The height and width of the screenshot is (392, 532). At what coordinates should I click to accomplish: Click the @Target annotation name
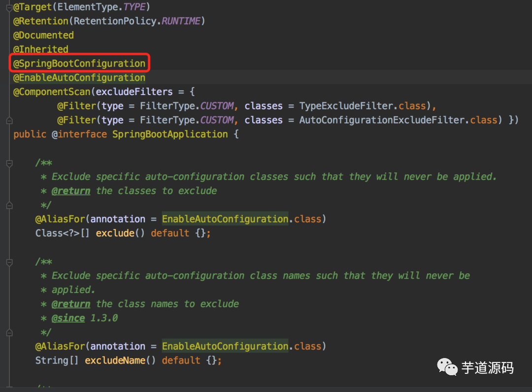coord(32,7)
